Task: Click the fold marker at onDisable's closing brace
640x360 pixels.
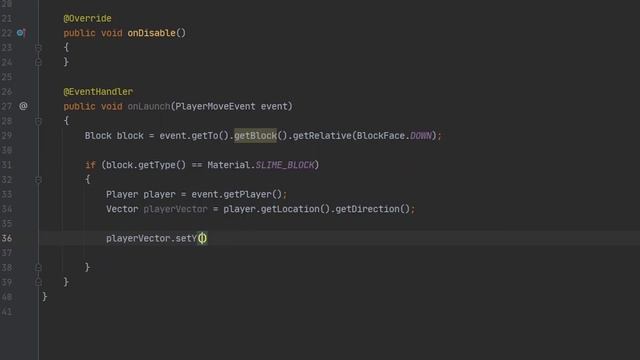Action: [x=38, y=62]
